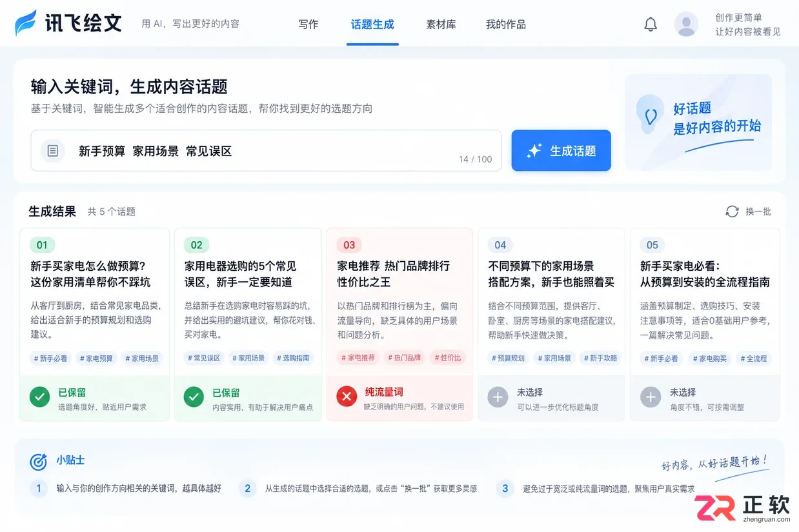Open the user avatar profile
This screenshot has width=799, height=532.
686,25
